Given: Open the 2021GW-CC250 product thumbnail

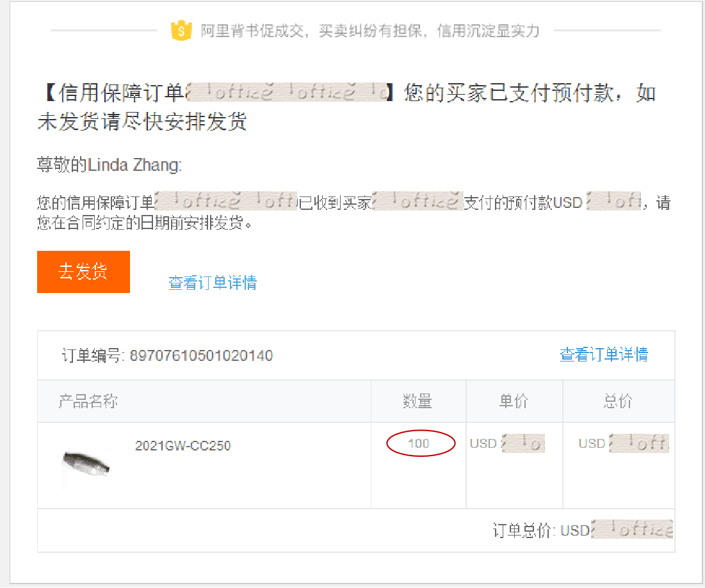Looking at the screenshot, I should point(86,464).
